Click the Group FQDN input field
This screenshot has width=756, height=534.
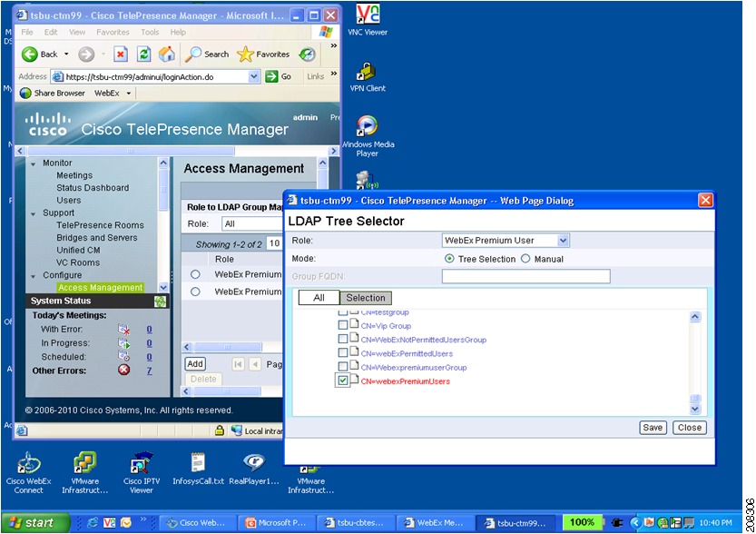pos(526,276)
